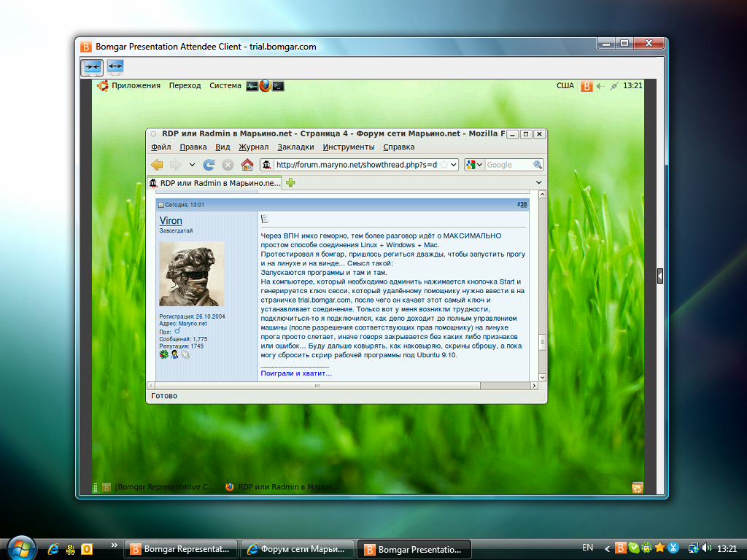The height and width of the screenshot is (560, 747).
Task: Click the Viron avatar image
Action: point(192,274)
